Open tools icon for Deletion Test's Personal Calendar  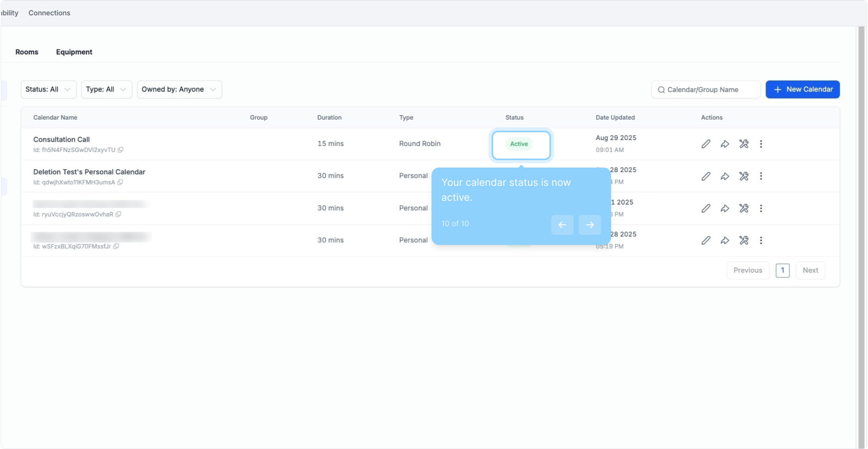(x=744, y=176)
